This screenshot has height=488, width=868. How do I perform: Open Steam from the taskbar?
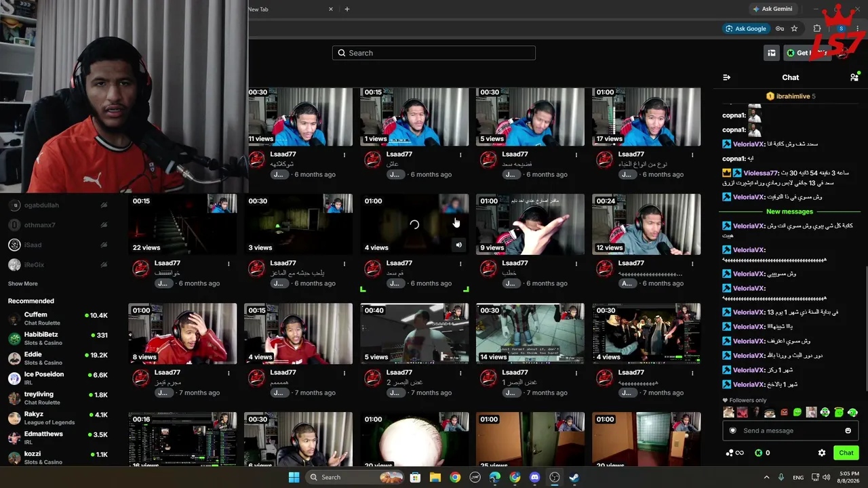574,477
